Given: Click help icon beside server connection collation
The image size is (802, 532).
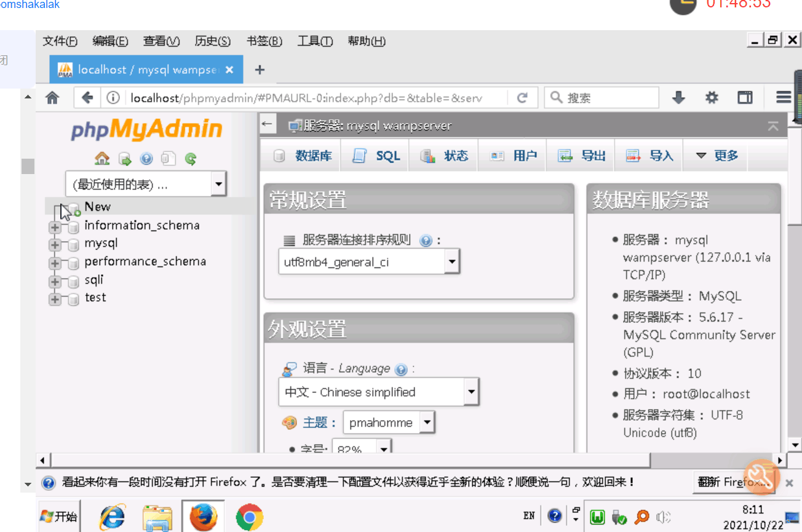Looking at the screenshot, I should (x=426, y=240).
